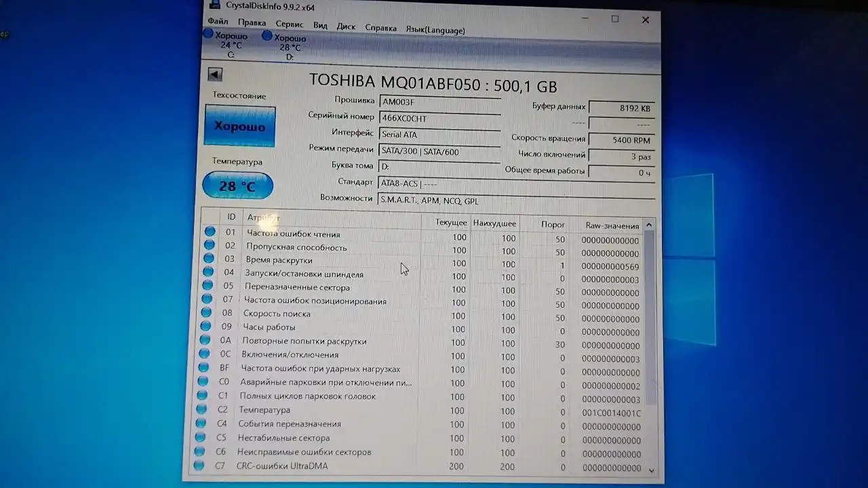Select drive C: status tab at 24 °C

tap(226, 44)
